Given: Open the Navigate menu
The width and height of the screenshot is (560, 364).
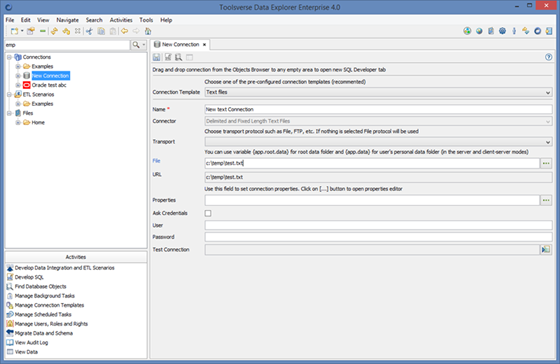Looking at the screenshot, I should [x=68, y=20].
